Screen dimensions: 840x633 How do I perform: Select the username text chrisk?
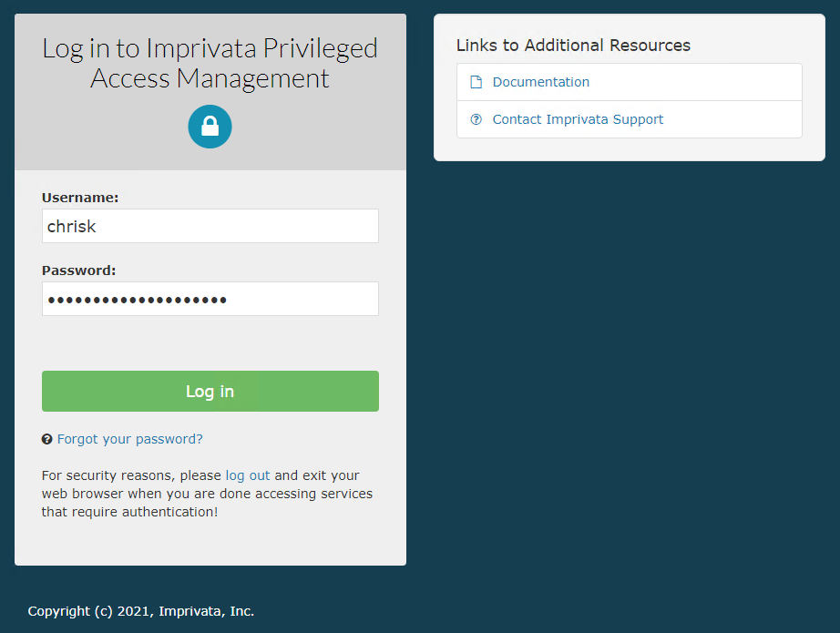point(71,226)
